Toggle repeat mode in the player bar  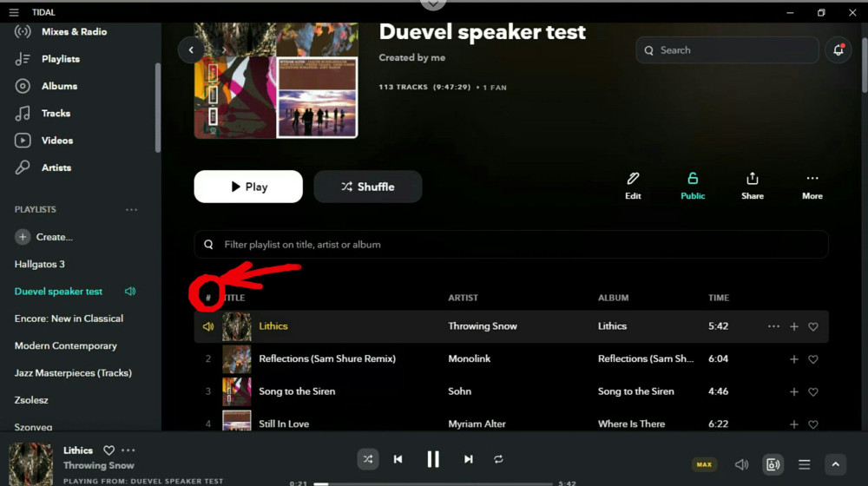(498, 459)
